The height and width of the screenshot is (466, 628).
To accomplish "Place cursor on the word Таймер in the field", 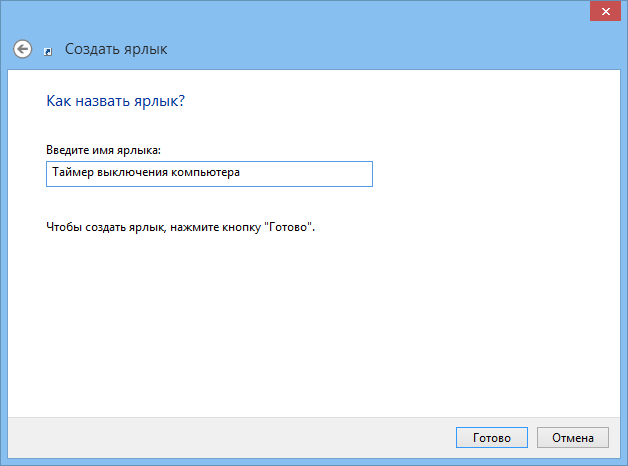I will coord(72,173).
